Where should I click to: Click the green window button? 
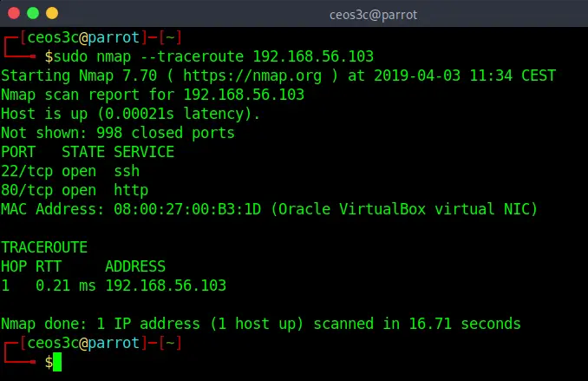click(33, 13)
